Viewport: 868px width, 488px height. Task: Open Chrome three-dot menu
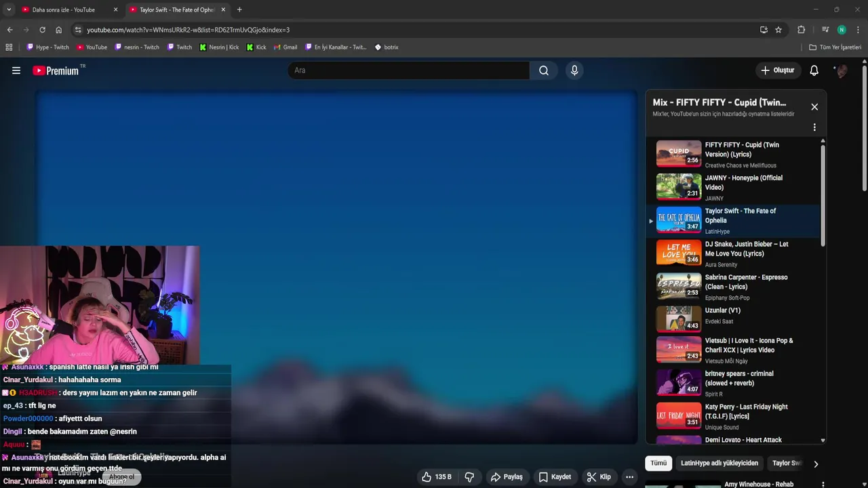tap(859, 30)
